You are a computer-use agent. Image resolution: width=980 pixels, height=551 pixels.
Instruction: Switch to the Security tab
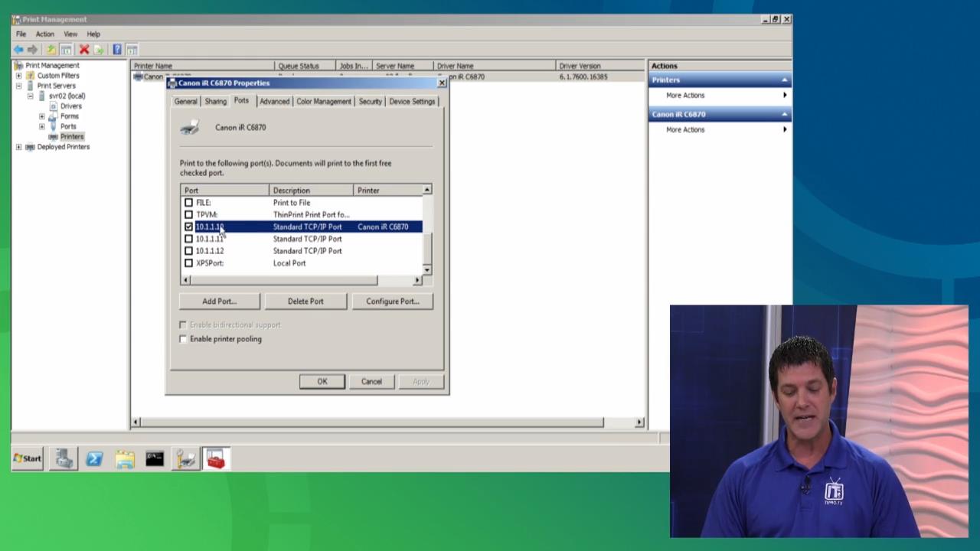[x=371, y=101]
